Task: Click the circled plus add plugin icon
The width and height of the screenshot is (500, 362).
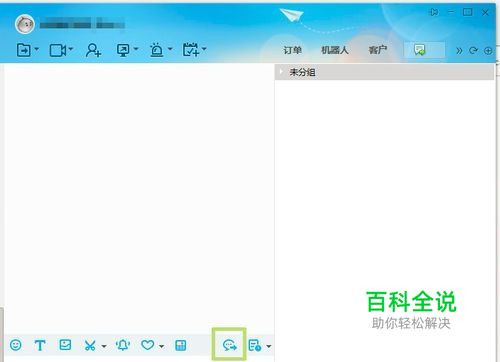Action: pyautogui.click(x=488, y=51)
